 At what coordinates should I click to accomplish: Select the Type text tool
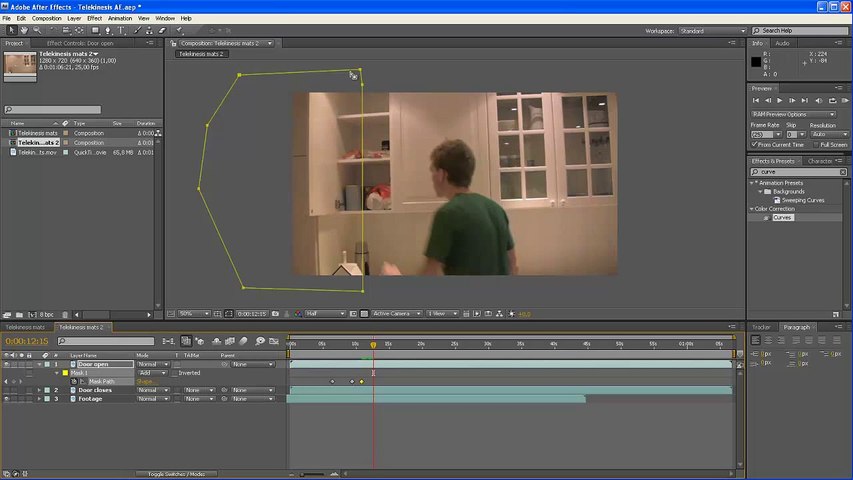click(x=122, y=30)
